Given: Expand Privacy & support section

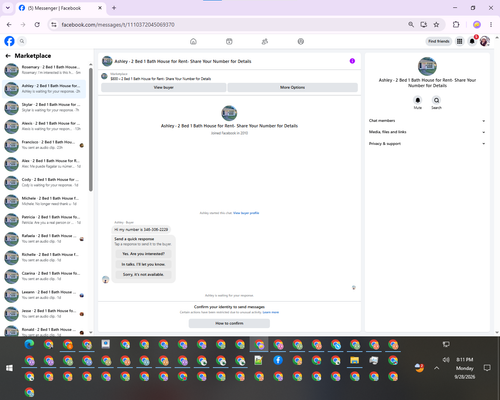Looking at the screenshot, I should 427,144.
